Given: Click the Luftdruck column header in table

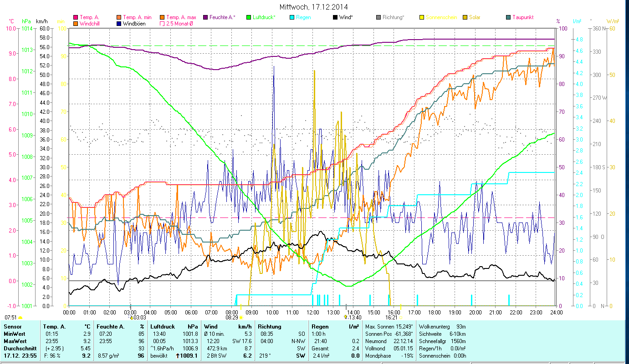Looking at the screenshot, I should pyautogui.click(x=163, y=327).
